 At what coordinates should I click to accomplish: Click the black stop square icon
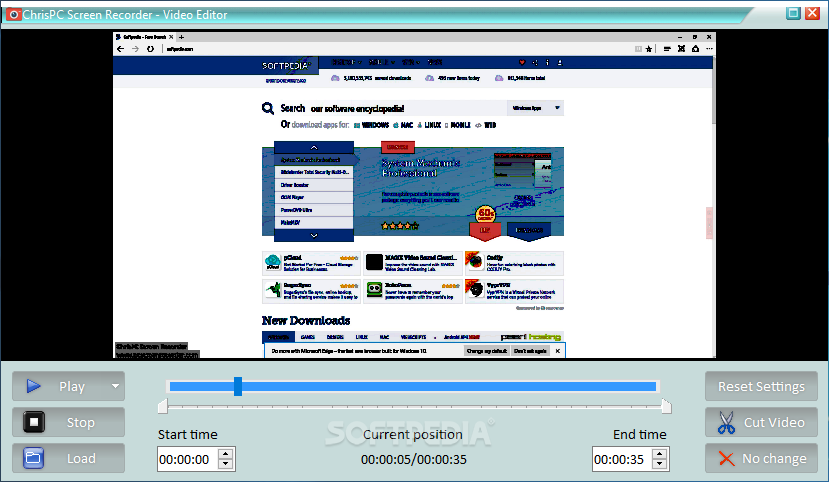pyautogui.click(x=34, y=422)
